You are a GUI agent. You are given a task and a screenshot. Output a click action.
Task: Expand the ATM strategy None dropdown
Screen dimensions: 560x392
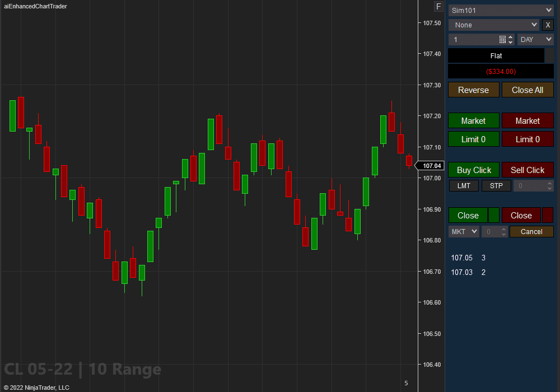tap(493, 25)
